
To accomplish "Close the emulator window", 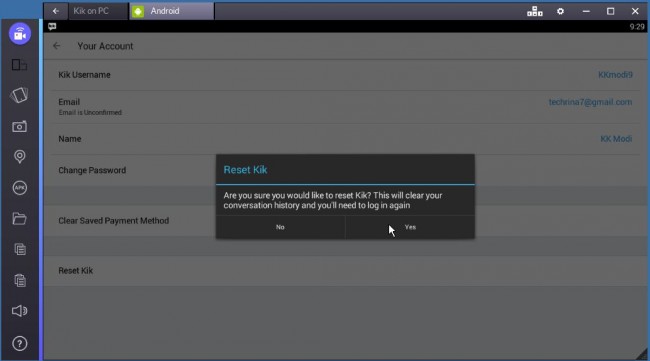I will pyautogui.click(x=635, y=11).
